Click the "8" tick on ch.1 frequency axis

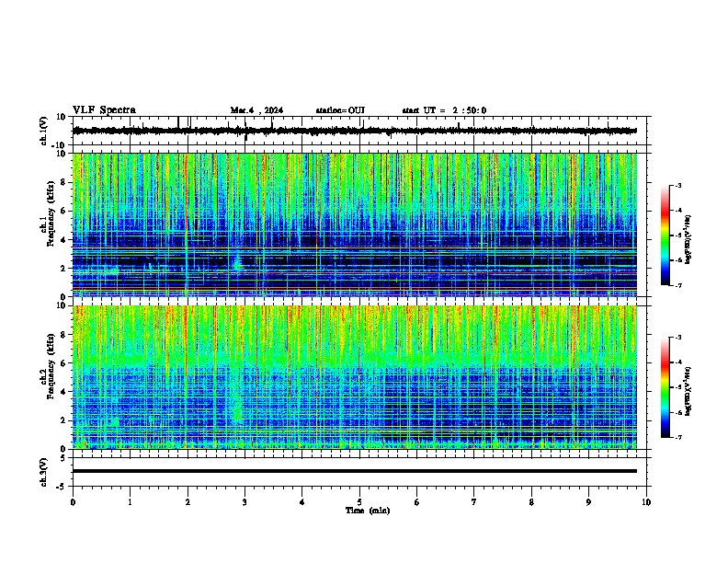tap(63, 182)
